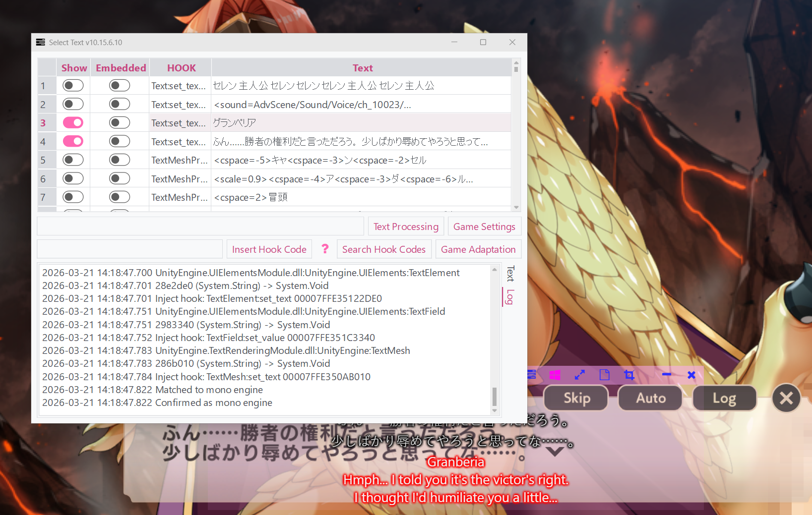This screenshot has width=812, height=515.
Task: Click the wide text field beside Text Processing
Action: tap(200, 227)
